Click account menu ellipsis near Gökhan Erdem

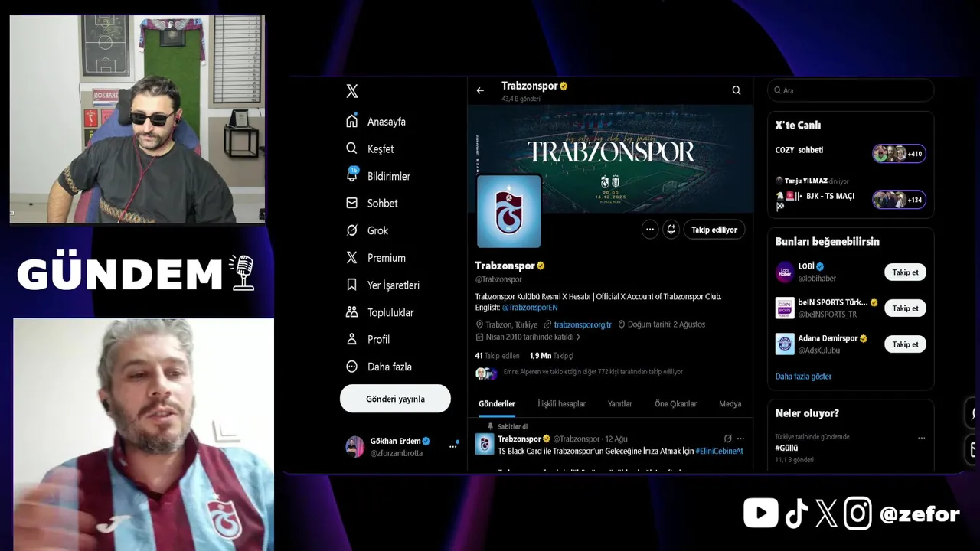[x=452, y=447]
